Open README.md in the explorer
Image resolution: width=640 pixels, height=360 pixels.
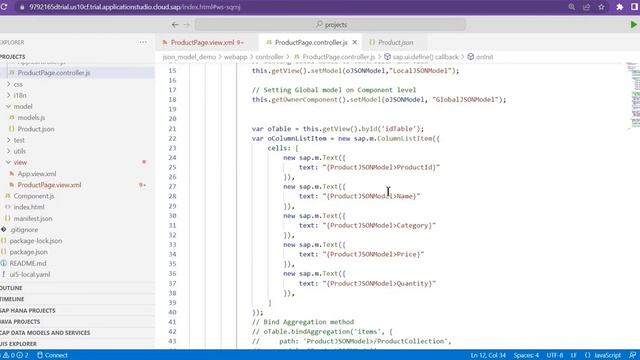click(x=28, y=263)
